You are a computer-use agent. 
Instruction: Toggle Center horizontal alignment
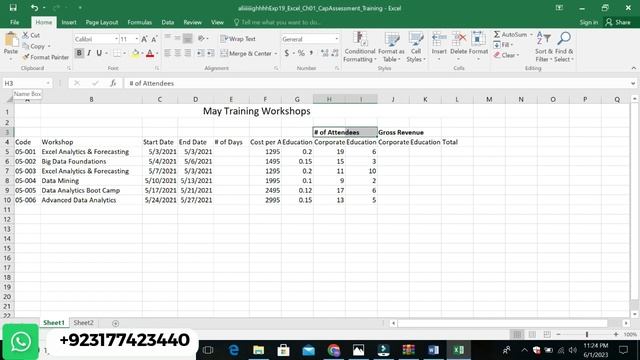(178, 53)
